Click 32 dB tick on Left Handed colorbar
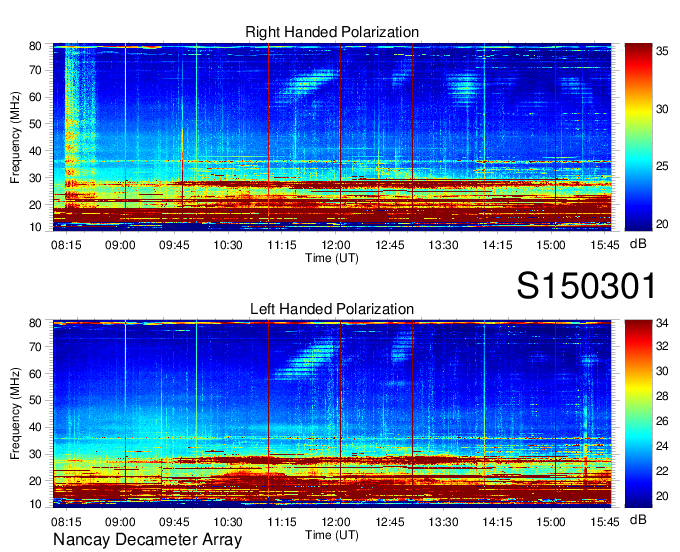Screen dimensions: 680x552 tap(662, 346)
